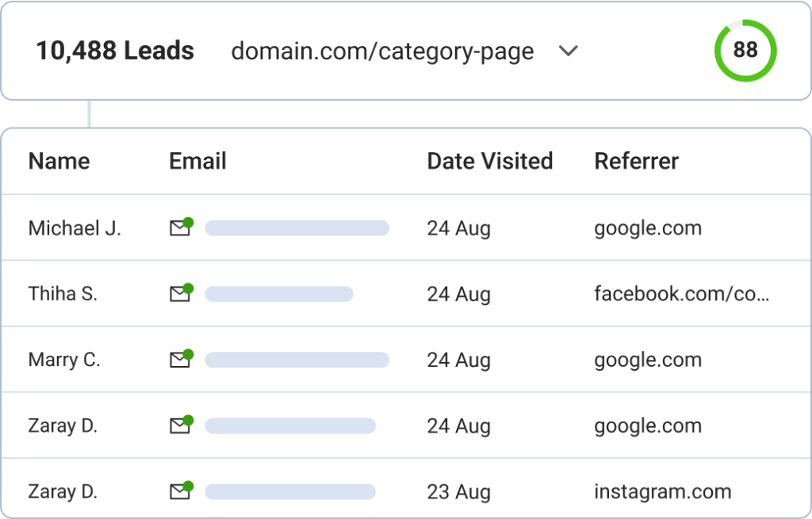
Task: Select the Michael J. lead name
Action: (75, 228)
